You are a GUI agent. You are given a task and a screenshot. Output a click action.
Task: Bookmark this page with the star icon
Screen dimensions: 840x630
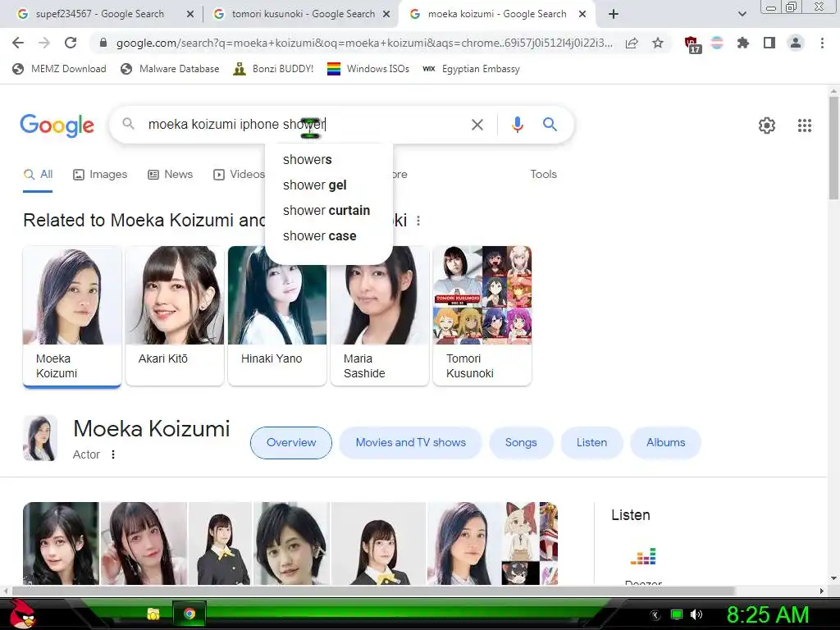click(x=658, y=43)
